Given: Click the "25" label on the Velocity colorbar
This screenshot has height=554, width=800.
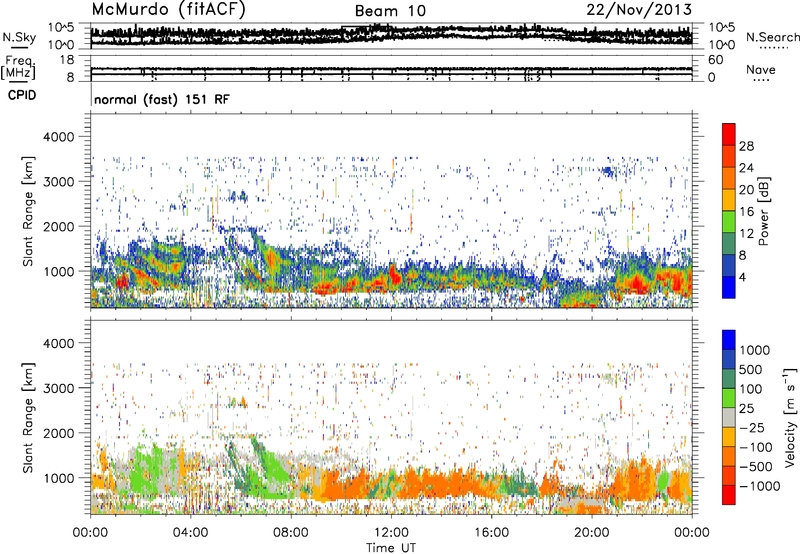Looking at the screenshot, I should (x=746, y=409).
